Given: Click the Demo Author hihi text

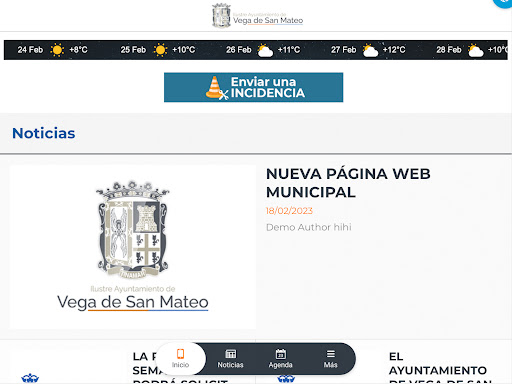Looking at the screenshot, I should pyautogui.click(x=309, y=227).
